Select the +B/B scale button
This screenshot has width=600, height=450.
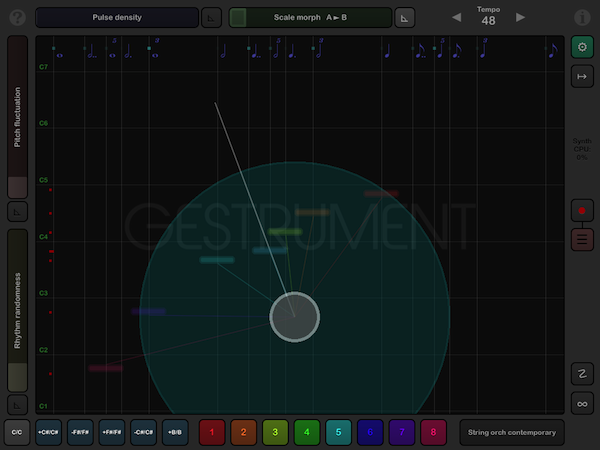point(175,432)
